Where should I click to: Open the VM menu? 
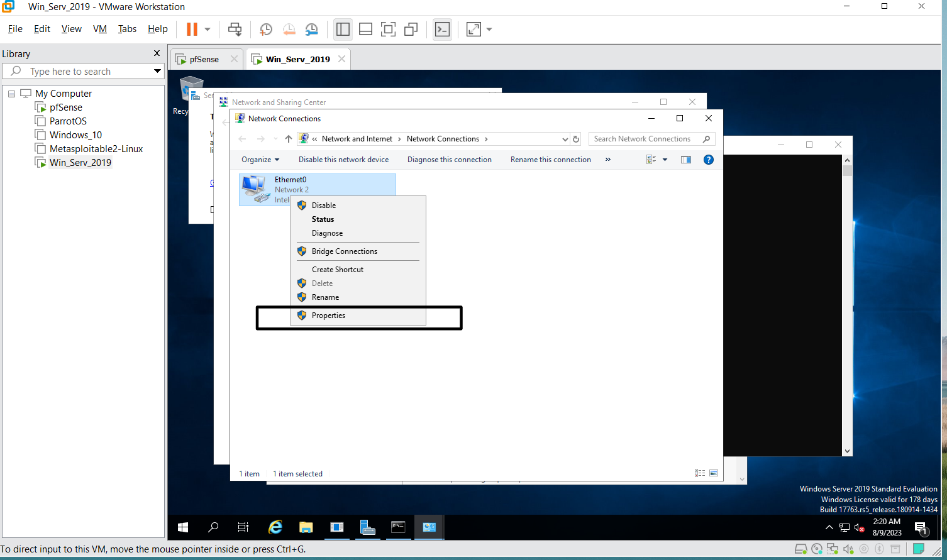[100, 29]
